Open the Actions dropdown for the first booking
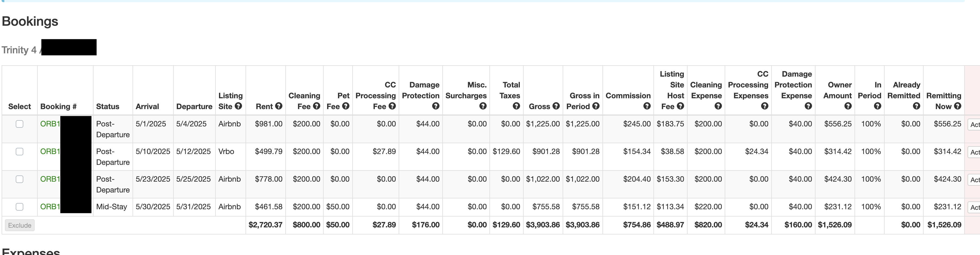Screen dimensions: 980x255 click(x=974, y=125)
